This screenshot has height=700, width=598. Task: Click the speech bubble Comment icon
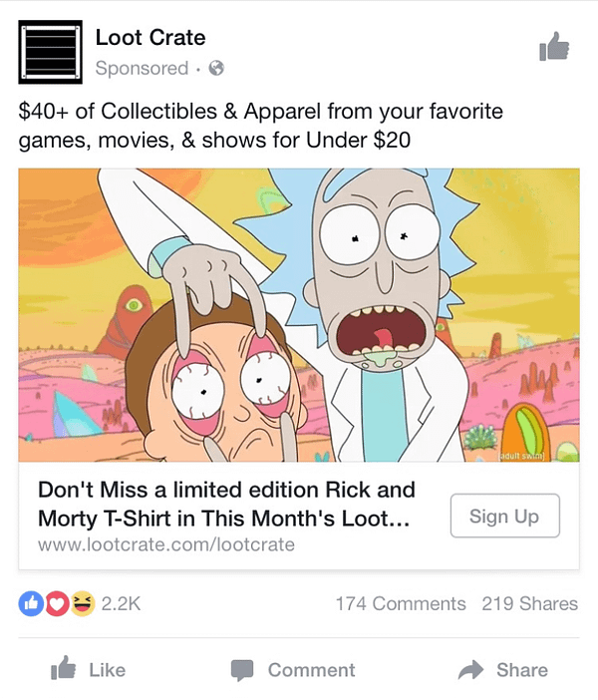click(x=242, y=670)
